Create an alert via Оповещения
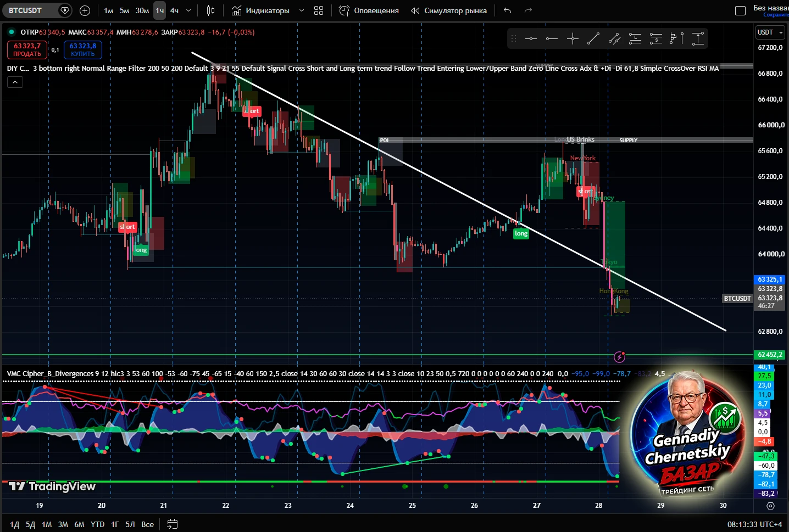Image resolution: width=789 pixels, height=532 pixels. [x=369, y=10]
